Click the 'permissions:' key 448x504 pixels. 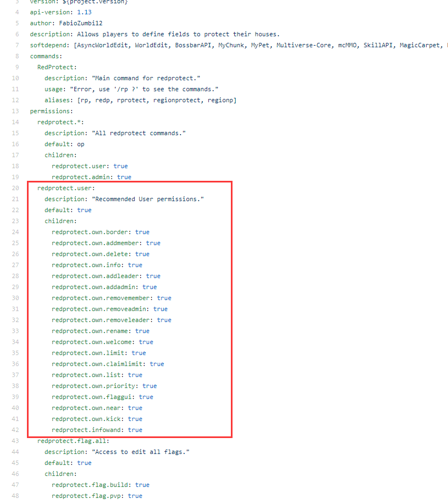click(52, 111)
